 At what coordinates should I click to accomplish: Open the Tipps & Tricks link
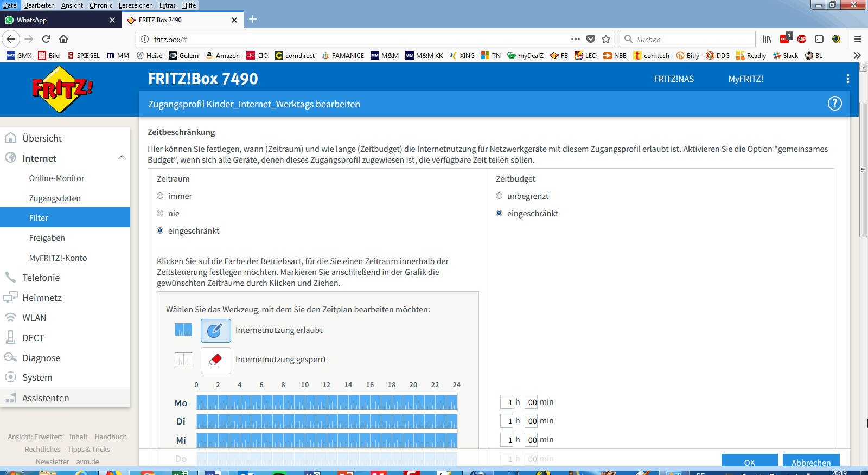[88, 450]
